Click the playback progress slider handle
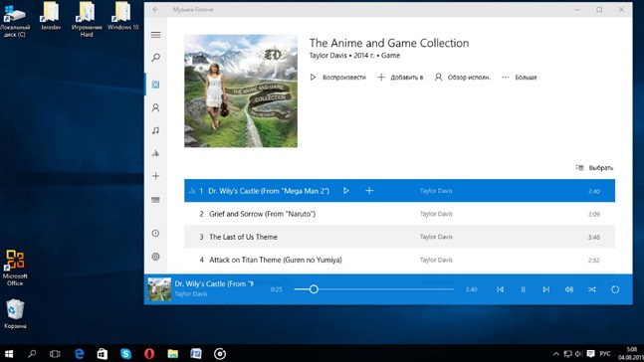Screen dimensions: 644x362 (314, 289)
